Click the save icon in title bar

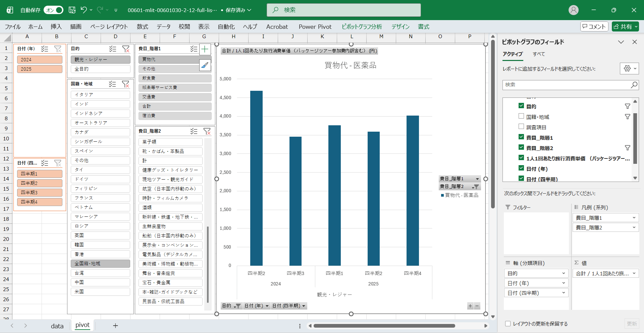pyautogui.click(x=72, y=10)
